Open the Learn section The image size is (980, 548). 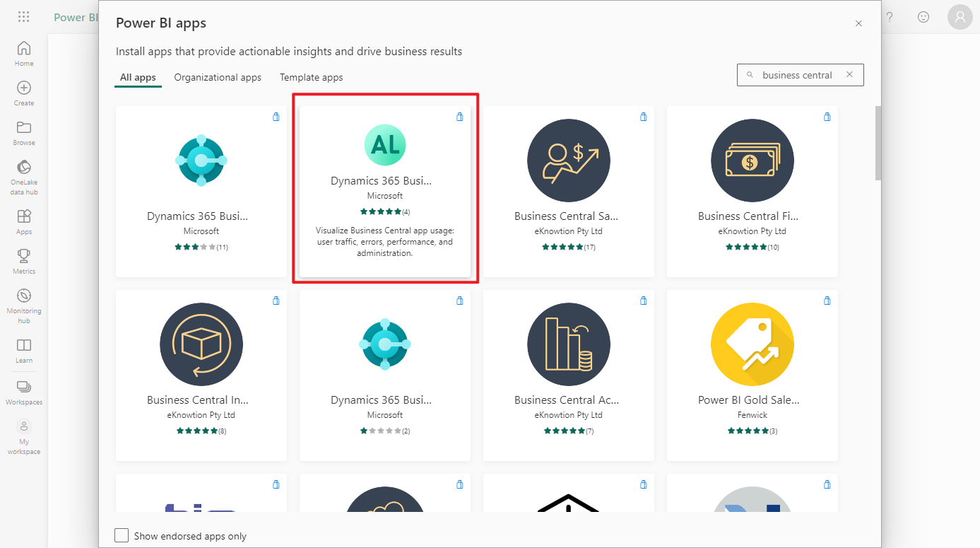[x=23, y=349]
